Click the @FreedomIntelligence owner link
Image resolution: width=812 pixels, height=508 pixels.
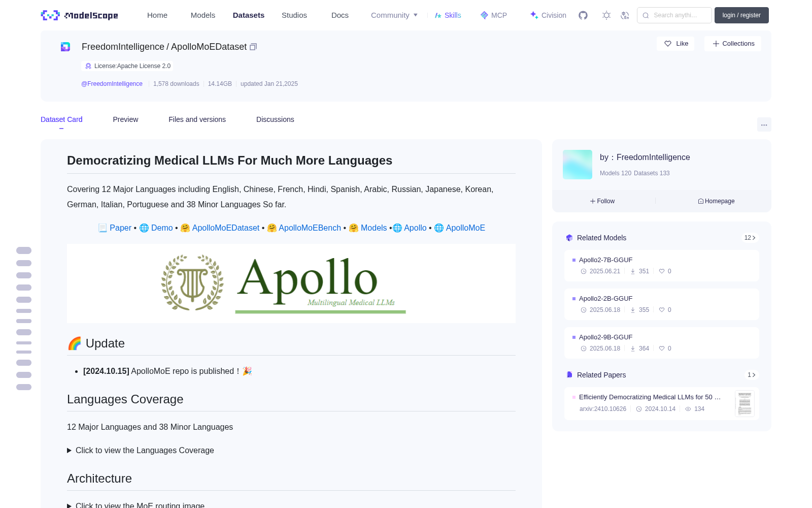[112, 84]
